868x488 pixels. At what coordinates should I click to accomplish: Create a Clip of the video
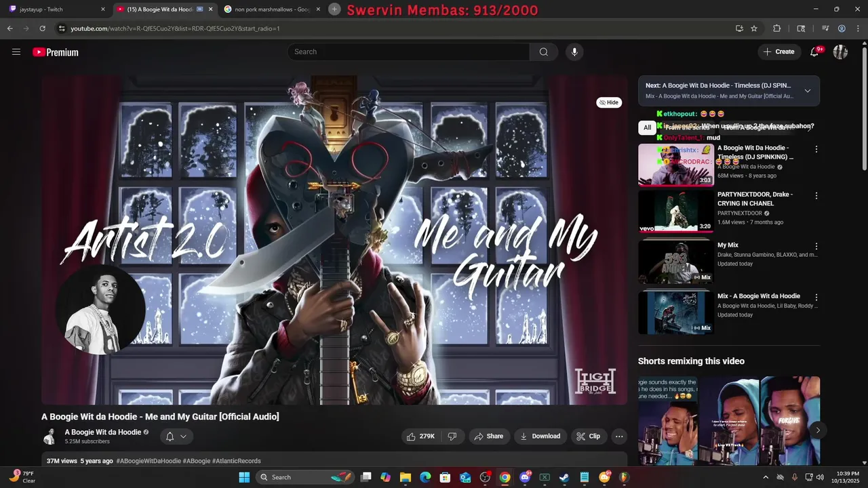pos(589,436)
